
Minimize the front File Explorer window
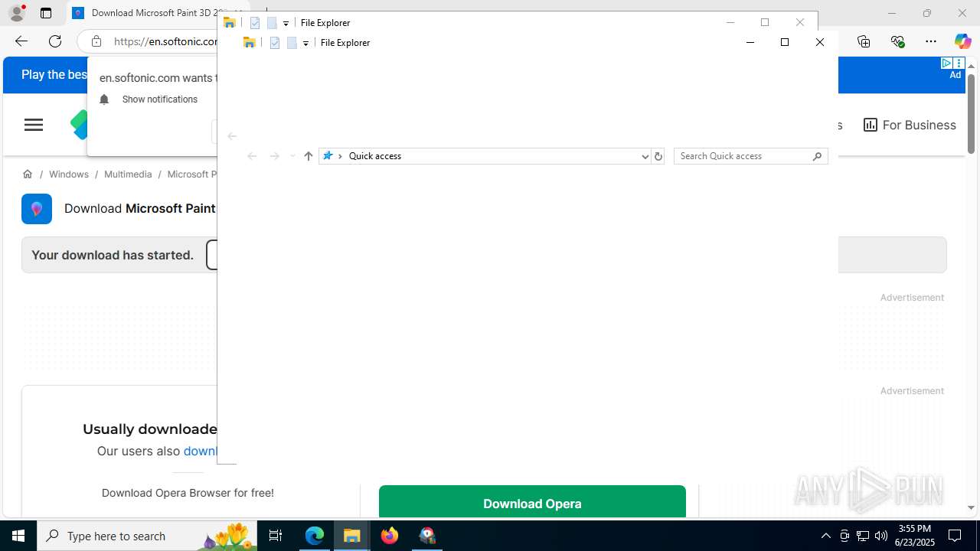coord(750,42)
